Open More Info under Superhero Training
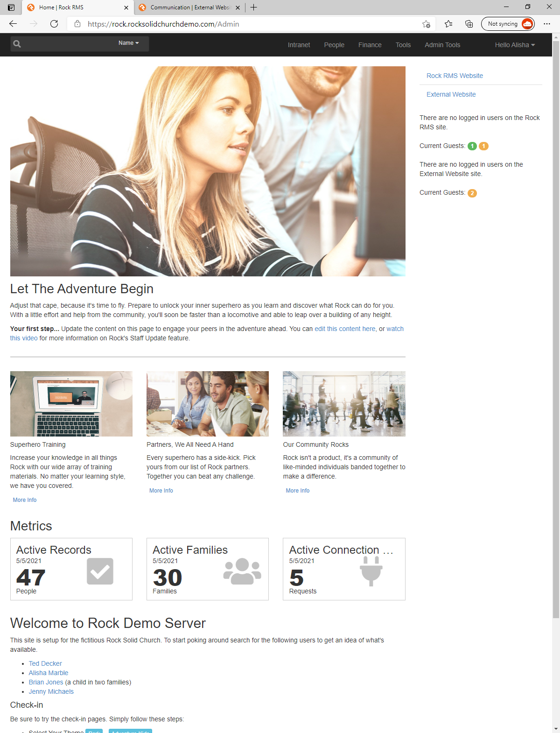This screenshot has height=733, width=560. coord(25,500)
